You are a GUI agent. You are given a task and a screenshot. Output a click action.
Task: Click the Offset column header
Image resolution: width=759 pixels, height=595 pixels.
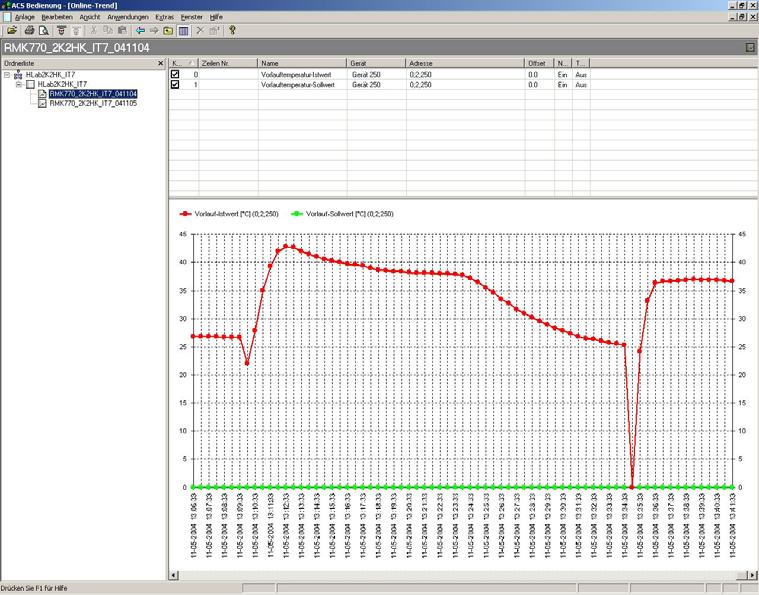click(539, 63)
